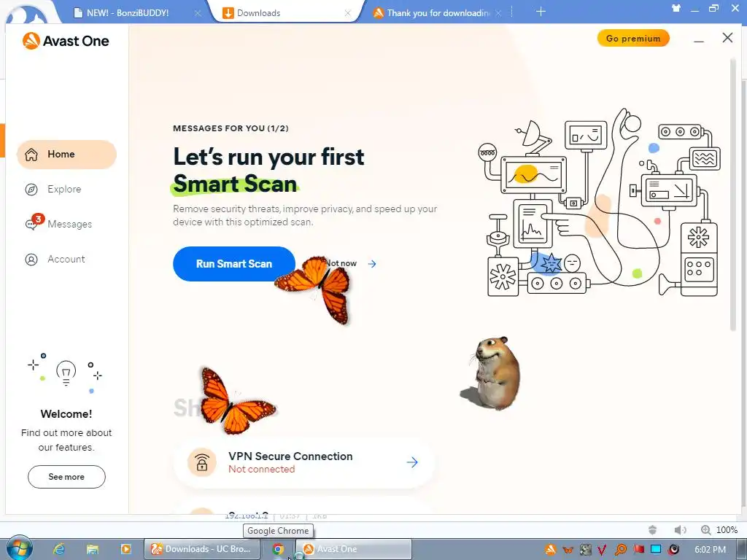Click the arrow next to Not now

[x=372, y=264]
